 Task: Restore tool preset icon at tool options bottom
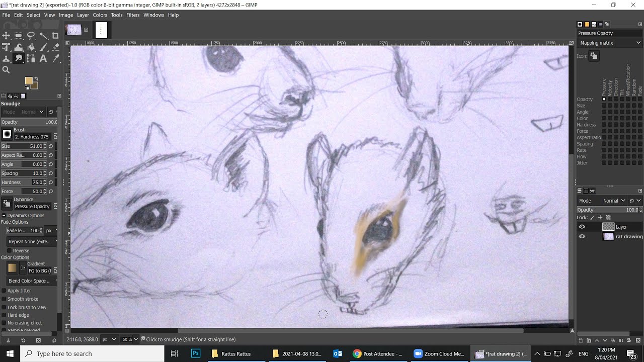(x=23, y=340)
